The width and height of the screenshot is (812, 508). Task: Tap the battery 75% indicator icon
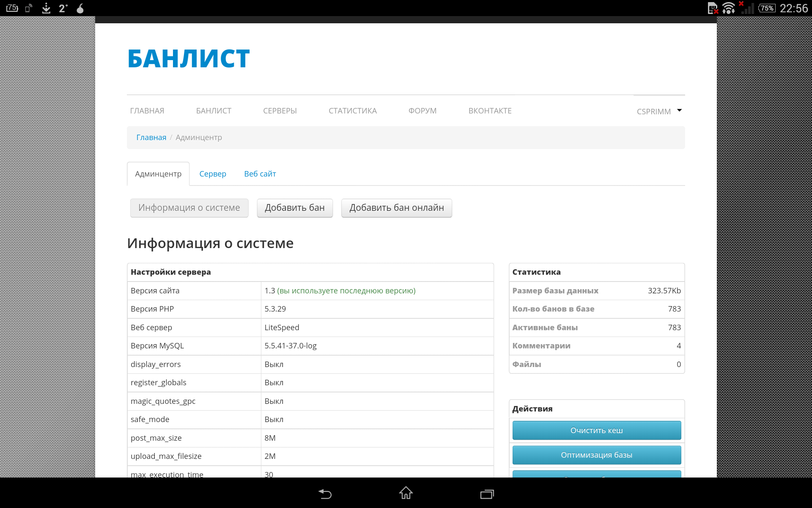[767, 8]
